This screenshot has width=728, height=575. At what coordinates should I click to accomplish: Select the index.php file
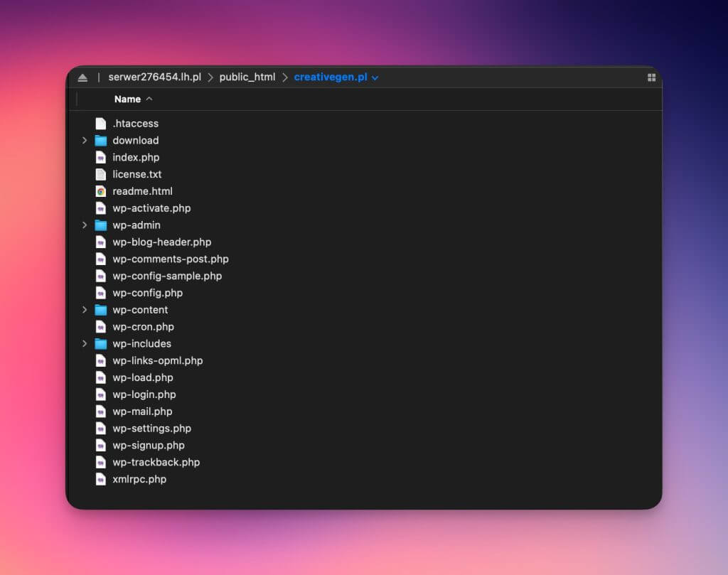(x=136, y=158)
